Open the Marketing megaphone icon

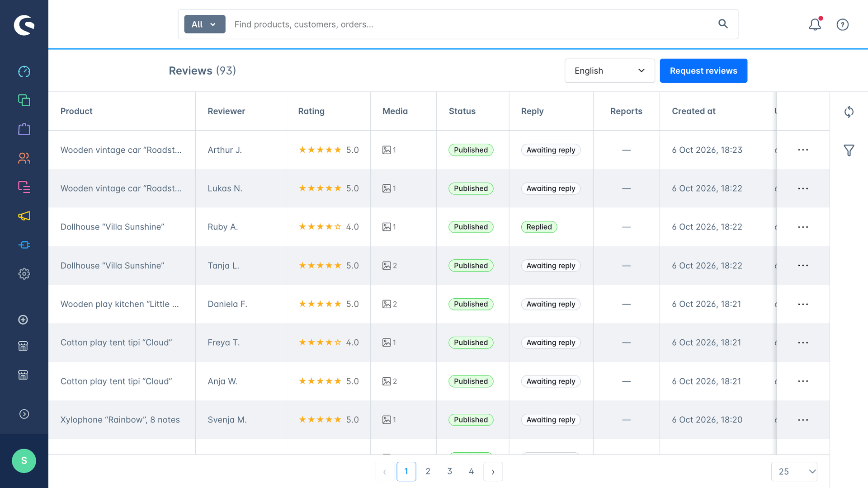24,216
